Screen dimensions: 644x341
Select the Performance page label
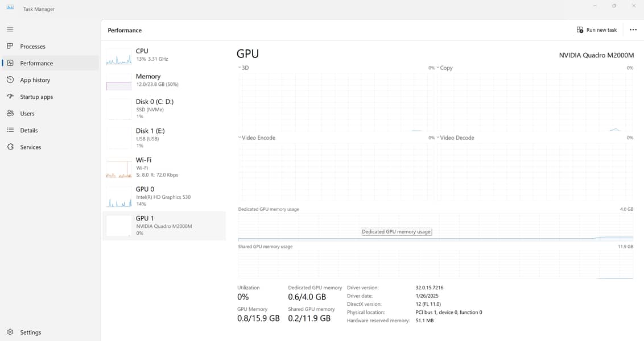click(x=36, y=63)
